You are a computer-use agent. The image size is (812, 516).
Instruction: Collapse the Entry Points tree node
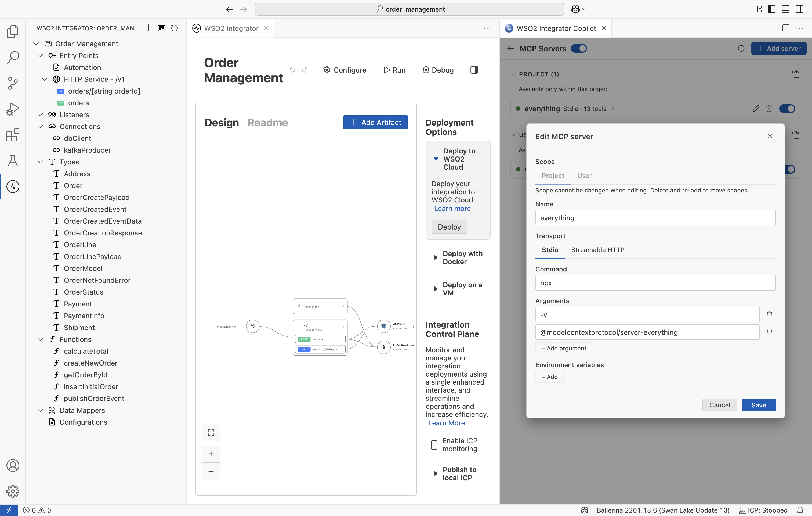(41, 56)
